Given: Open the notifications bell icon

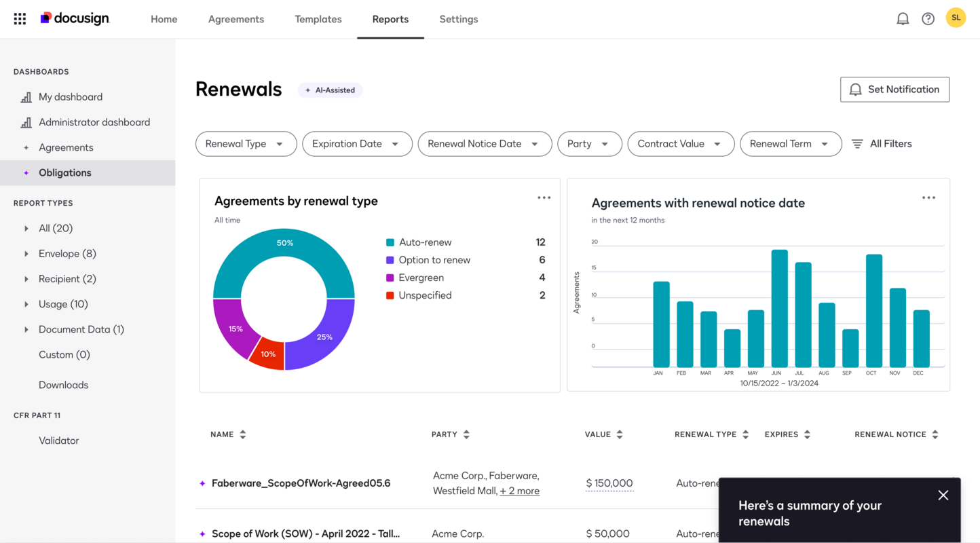Looking at the screenshot, I should [x=903, y=18].
